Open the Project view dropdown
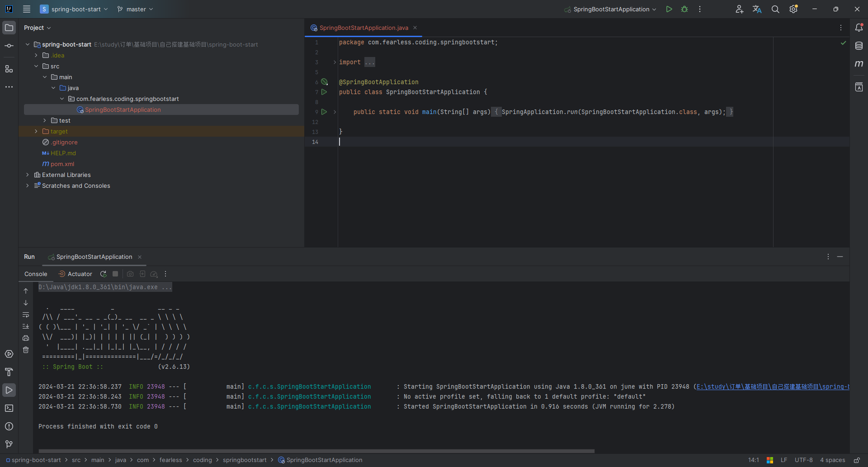This screenshot has width=868, height=467. pos(37,28)
